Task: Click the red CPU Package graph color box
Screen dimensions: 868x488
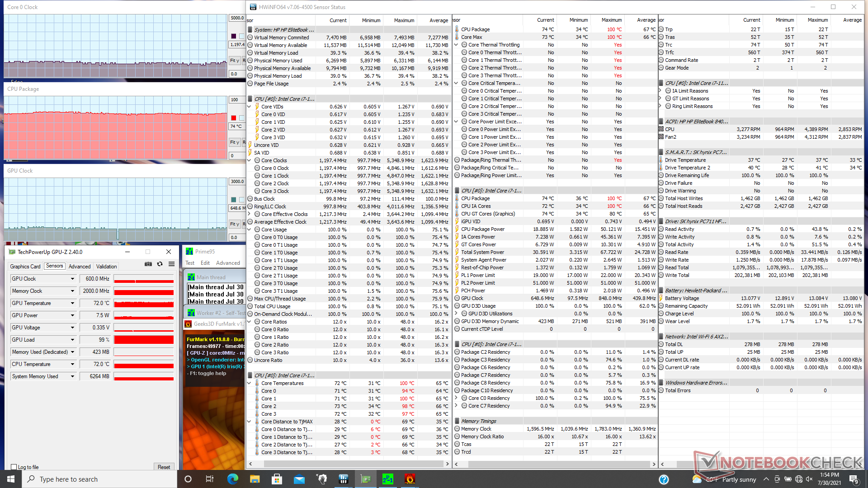Action: [x=233, y=118]
